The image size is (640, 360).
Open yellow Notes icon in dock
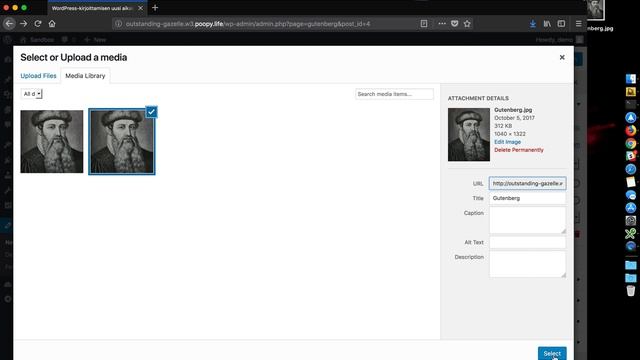click(x=631, y=182)
